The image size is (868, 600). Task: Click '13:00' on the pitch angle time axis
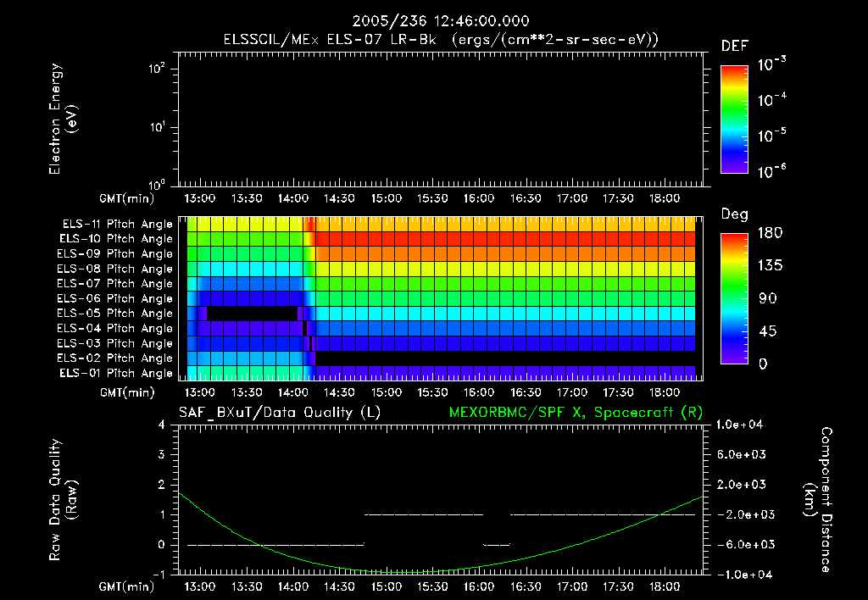tap(200, 392)
